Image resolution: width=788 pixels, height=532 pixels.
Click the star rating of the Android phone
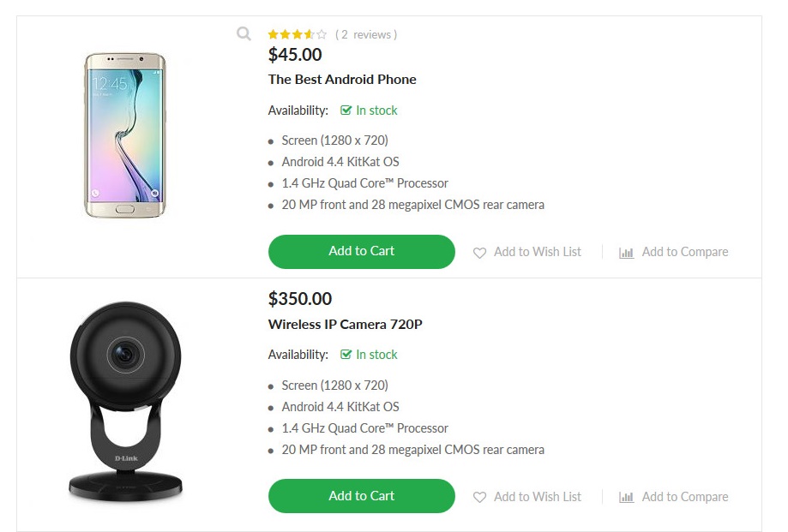[297, 35]
